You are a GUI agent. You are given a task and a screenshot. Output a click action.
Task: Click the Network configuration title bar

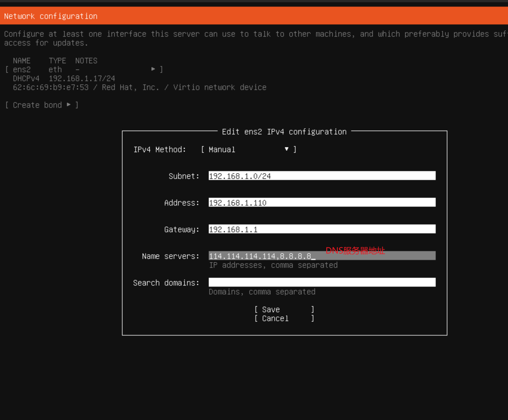click(x=254, y=16)
